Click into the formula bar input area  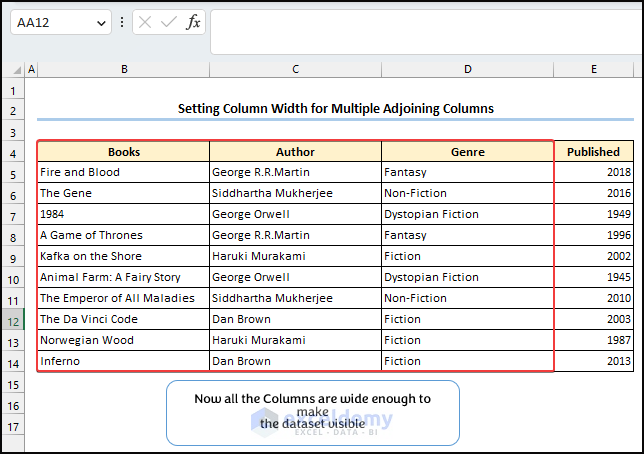420,30
